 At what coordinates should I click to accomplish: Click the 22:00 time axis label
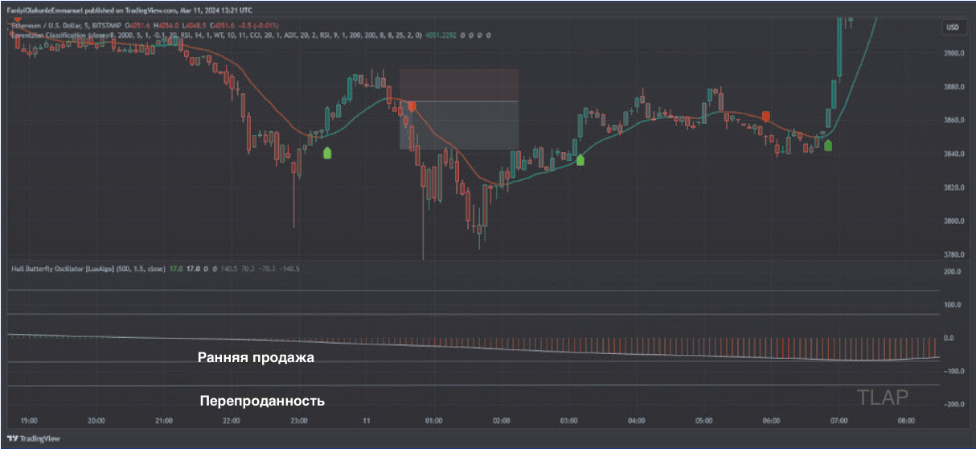[232, 421]
